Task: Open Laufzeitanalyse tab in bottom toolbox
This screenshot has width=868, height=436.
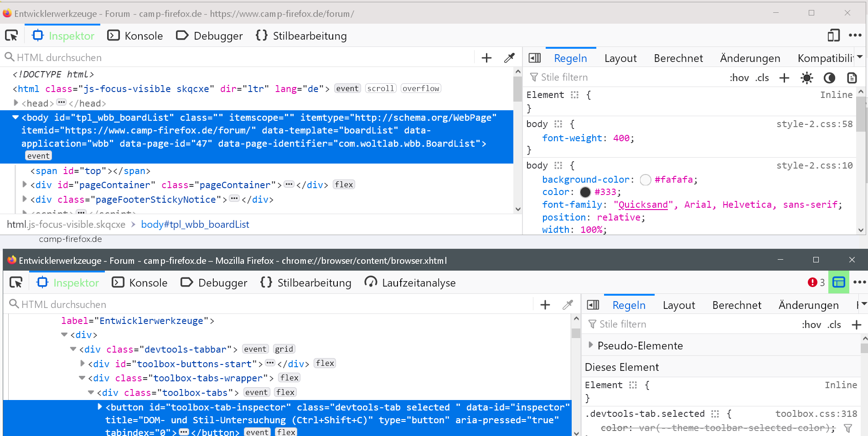Action: pyautogui.click(x=410, y=282)
